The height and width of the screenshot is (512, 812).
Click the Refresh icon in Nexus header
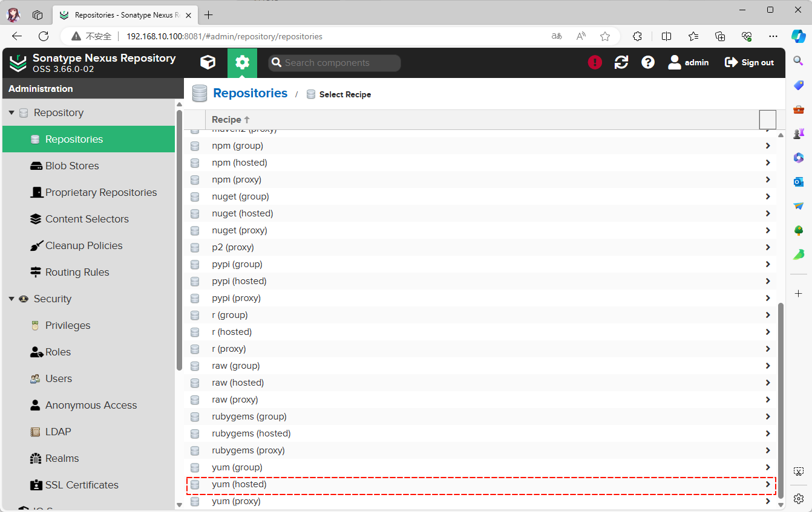coord(621,62)
